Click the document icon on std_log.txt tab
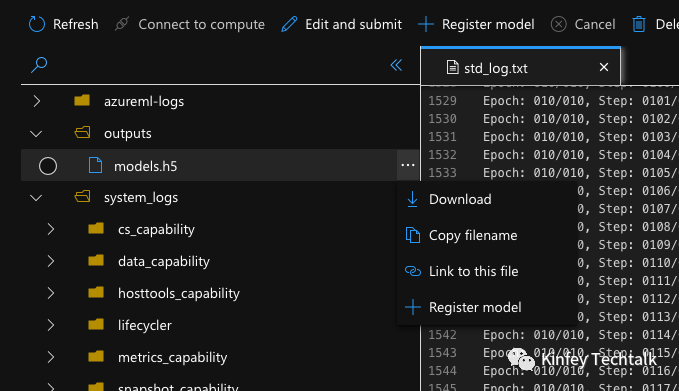 452,68
